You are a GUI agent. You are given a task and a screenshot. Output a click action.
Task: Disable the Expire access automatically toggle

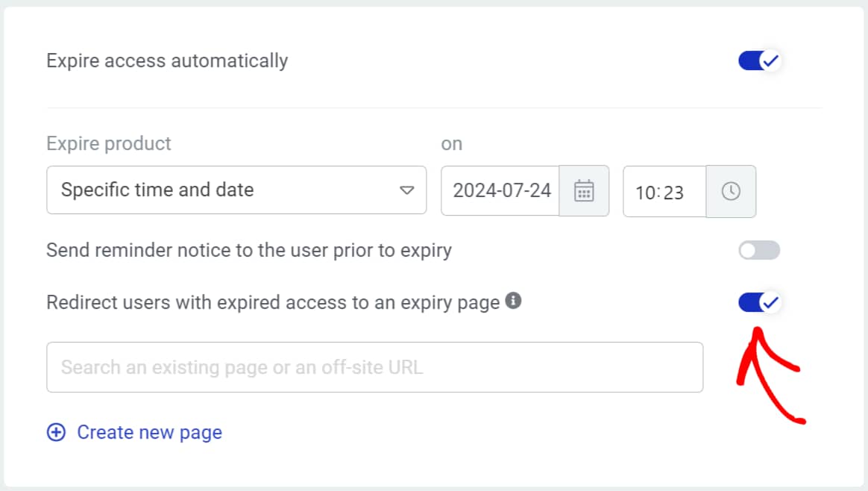click(x=759, y=60)
